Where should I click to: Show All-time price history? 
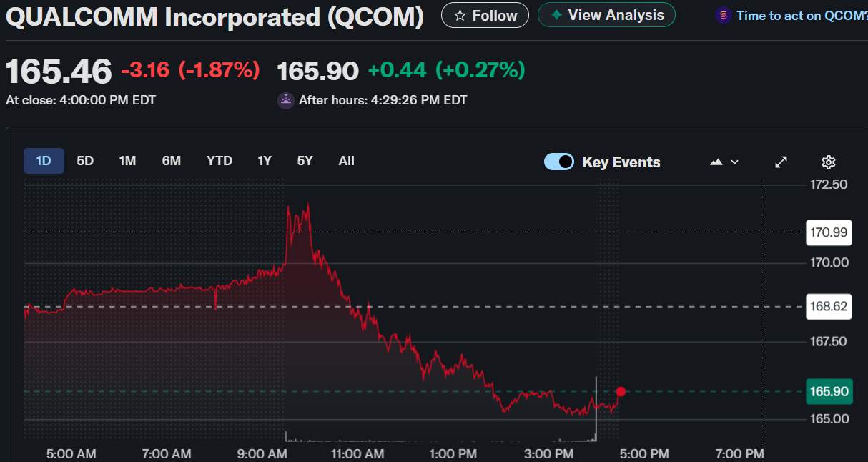[x=346, y=161]
